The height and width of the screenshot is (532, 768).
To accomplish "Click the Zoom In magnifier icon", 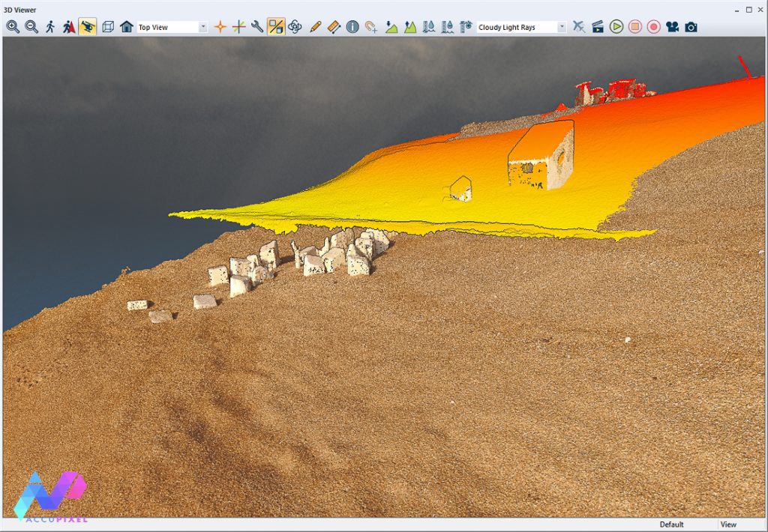I will pos(13,27).
